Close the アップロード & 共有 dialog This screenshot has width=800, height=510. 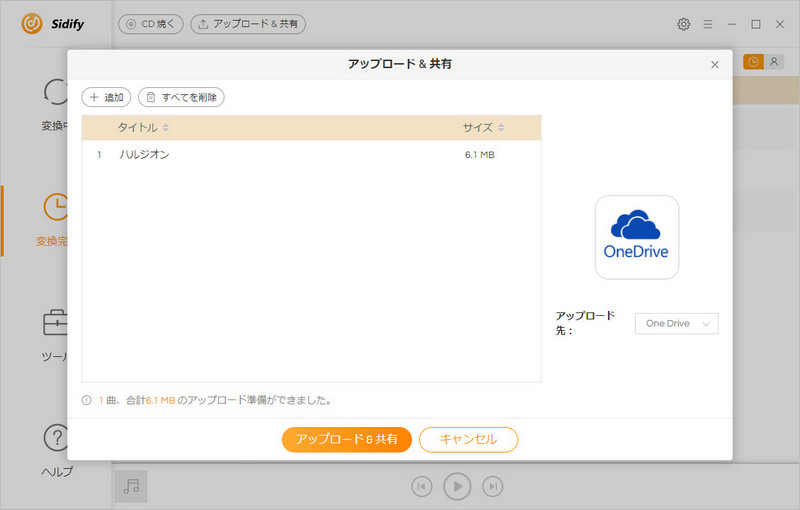coord(715,65)
